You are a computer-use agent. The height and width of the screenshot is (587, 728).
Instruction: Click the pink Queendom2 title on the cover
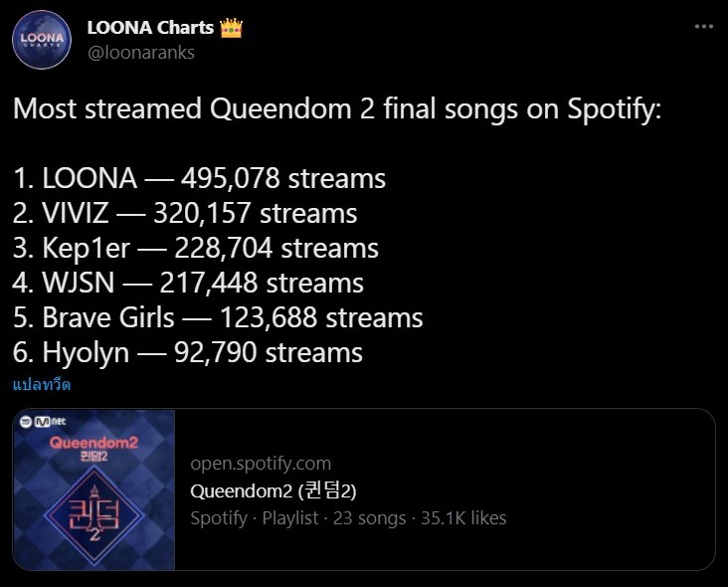[x=93, y=442]
